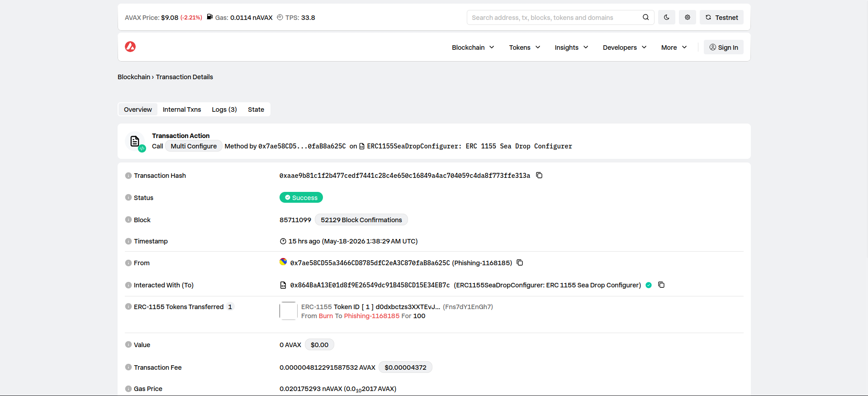868x396 pixels.
Task: Open the Logs (3) tab
Action: coord(224,110)
